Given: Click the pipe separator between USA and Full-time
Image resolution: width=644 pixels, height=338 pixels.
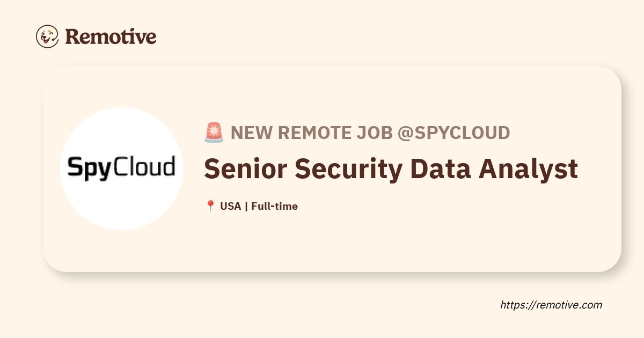Looking at the screenshot, I should [x=246, y=206].
